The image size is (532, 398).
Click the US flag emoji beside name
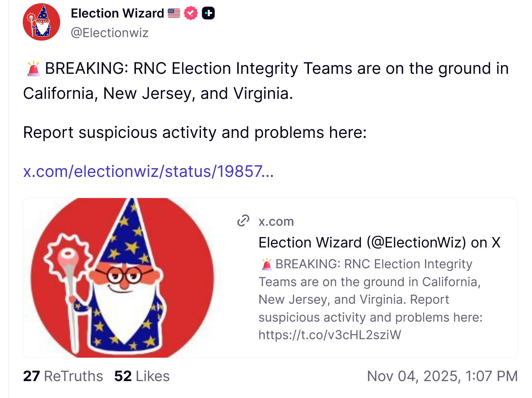pos(174,13)
